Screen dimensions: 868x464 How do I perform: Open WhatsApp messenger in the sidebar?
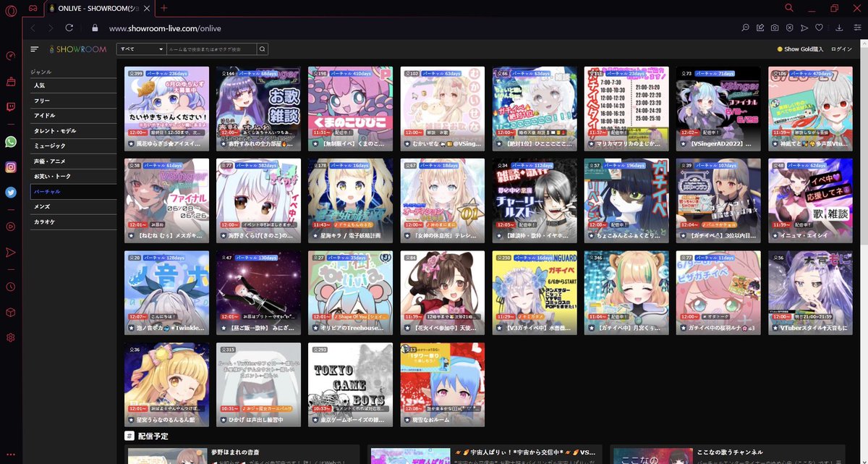point(10,142)
